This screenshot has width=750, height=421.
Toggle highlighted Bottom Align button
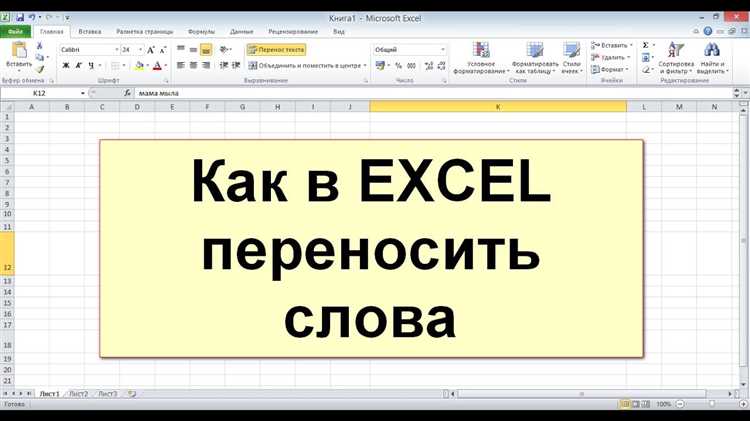tap(206, 49)
